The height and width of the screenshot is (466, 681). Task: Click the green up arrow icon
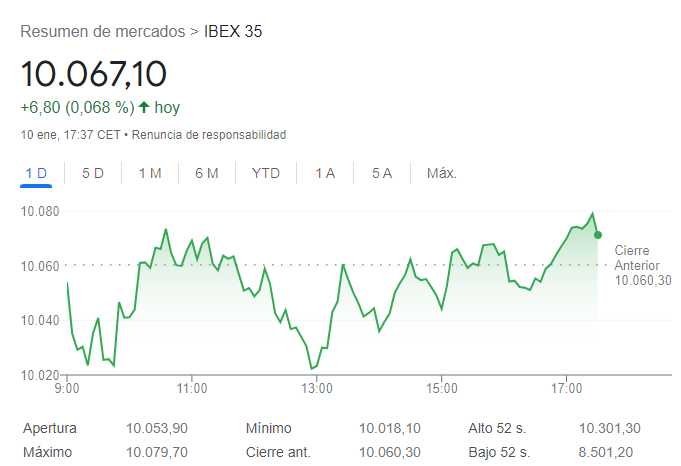click(x=144, y=107)
